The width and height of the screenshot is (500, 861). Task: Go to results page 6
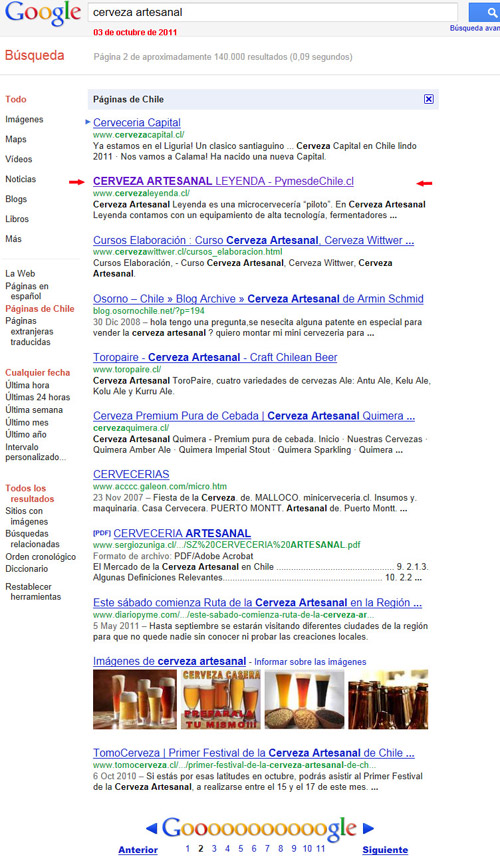tap(254, 849)
